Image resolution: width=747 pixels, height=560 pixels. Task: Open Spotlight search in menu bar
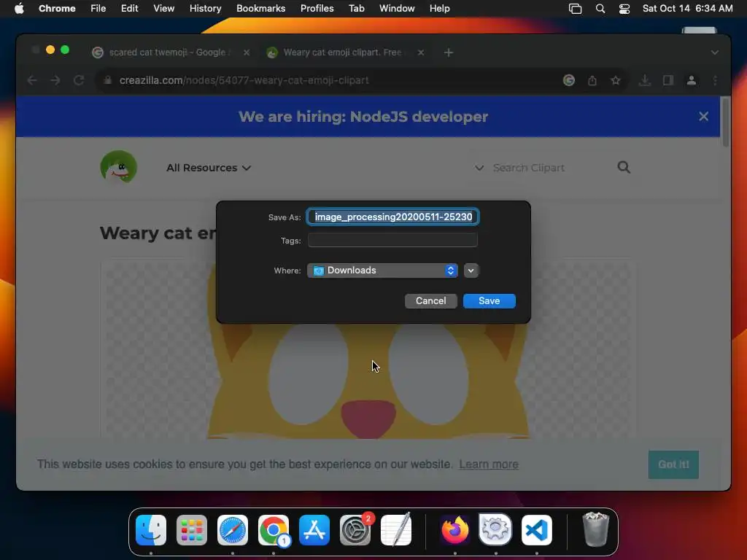coord(600,9)
